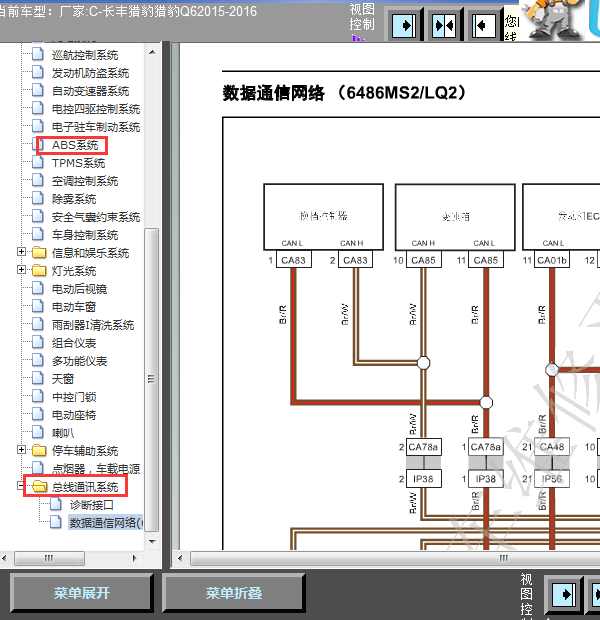
Task: Expand the 灯光系统 folder
Action: tap(22, 270)
